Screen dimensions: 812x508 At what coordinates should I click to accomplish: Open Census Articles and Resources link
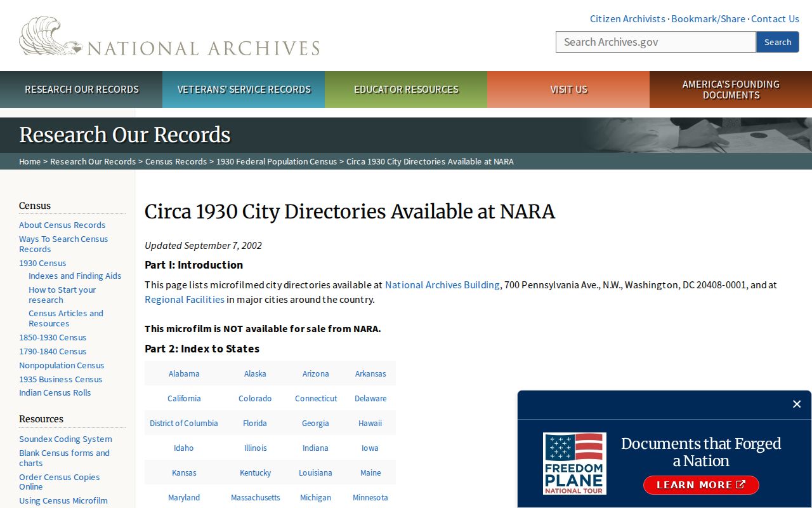tap(66, 318)
